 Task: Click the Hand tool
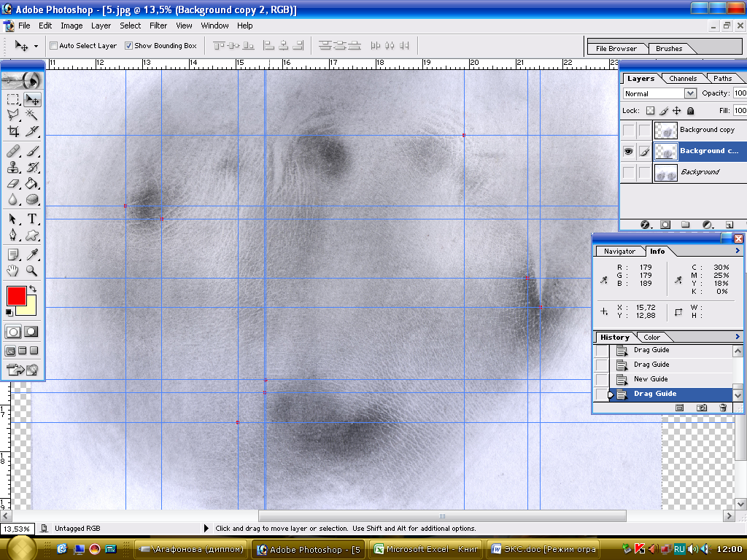coord(13,271)
